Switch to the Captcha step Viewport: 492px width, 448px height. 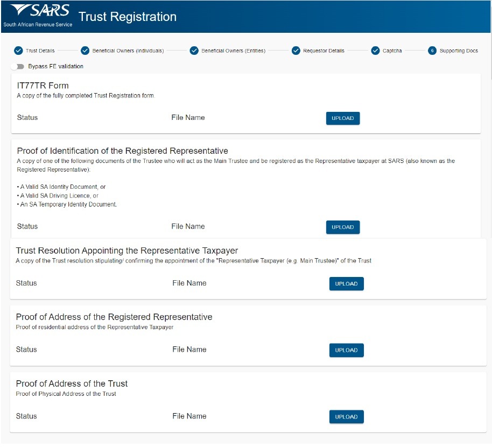tap(392, 51)
